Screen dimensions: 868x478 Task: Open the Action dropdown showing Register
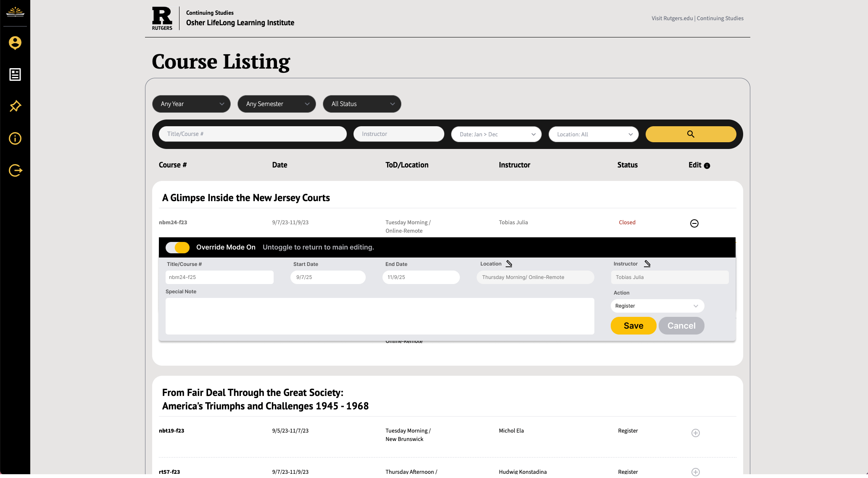click(657, 306)
